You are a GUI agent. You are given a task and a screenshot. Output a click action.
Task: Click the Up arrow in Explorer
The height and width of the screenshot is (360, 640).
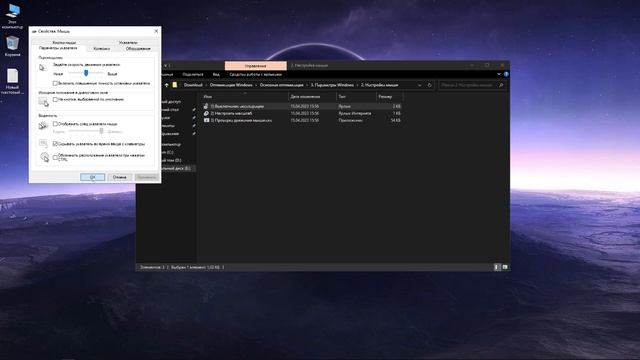tap(167, 85)
